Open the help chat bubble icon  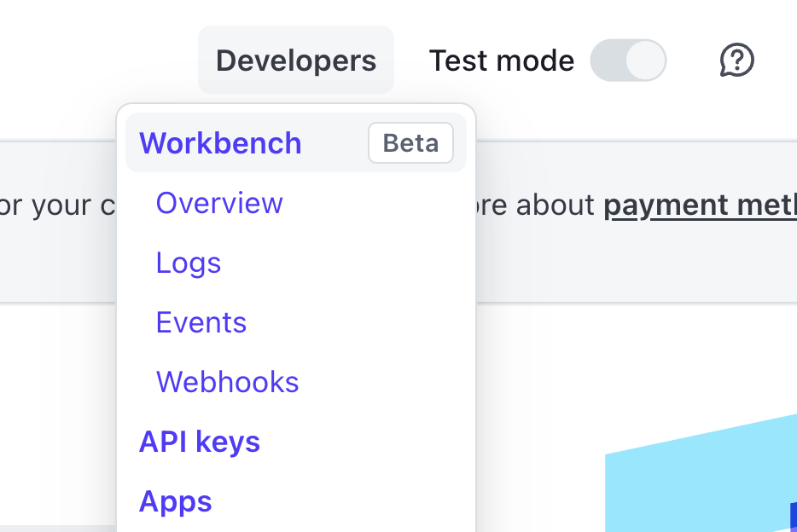(x=736, y=61)
